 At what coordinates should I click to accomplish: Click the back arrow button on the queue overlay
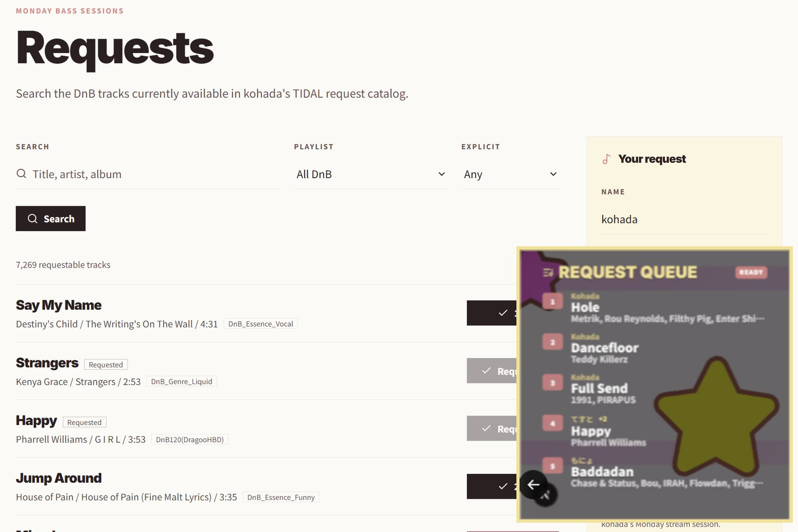533,485
